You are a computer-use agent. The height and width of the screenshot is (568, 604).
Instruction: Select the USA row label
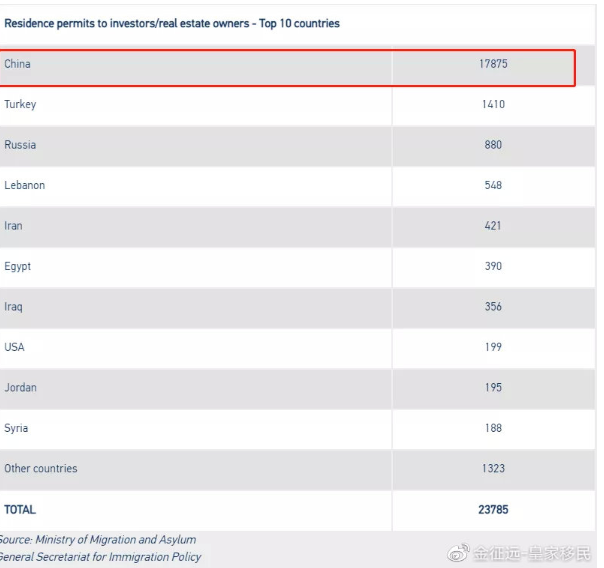[14, 347]
